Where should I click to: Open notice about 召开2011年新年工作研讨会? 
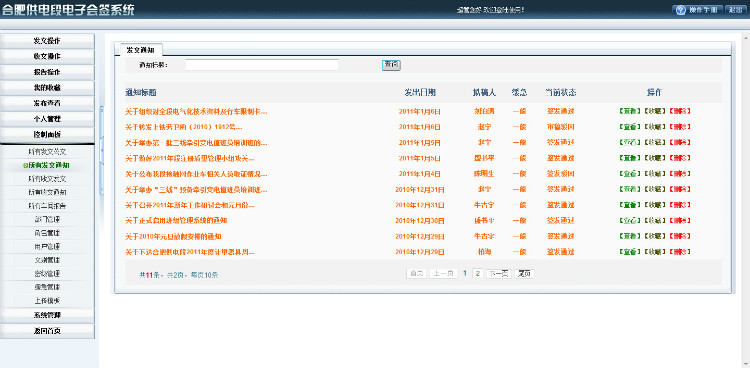(190, 205)
